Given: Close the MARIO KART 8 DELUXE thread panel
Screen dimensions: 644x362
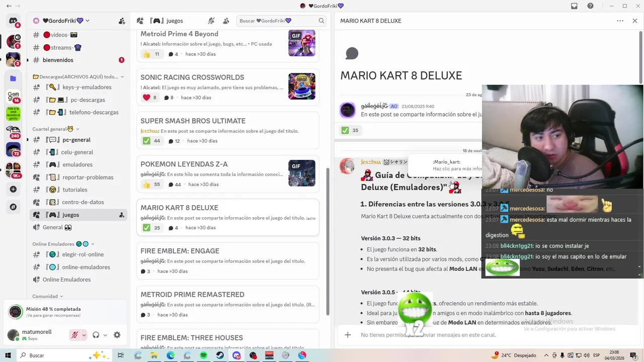Looking at the screenshot, I should tap(635, 21).
